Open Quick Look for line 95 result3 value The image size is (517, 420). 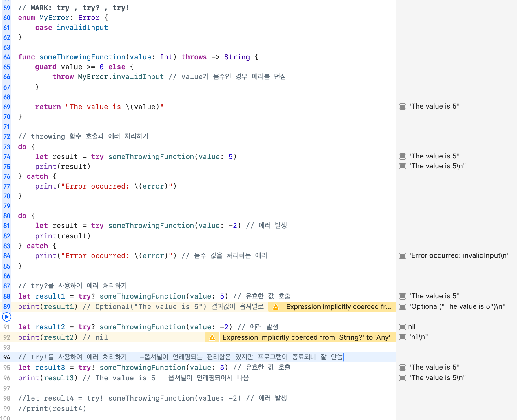click(x=402, y=368)
